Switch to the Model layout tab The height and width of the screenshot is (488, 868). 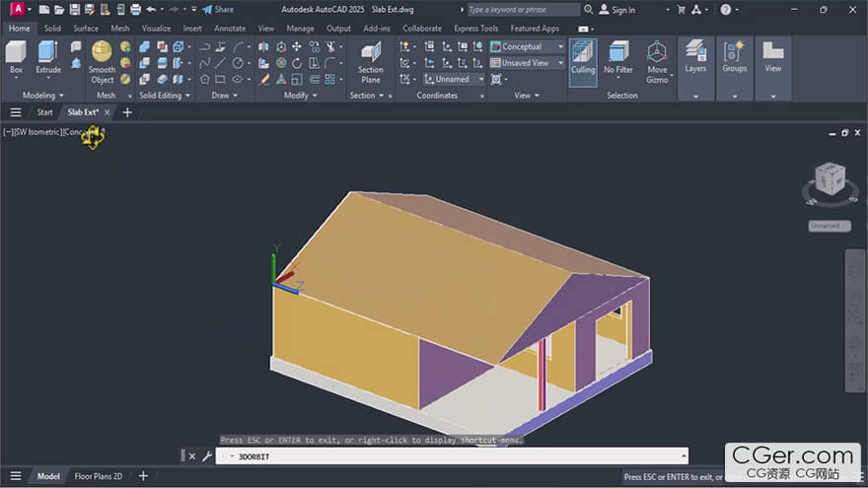[x=48, y=476]
